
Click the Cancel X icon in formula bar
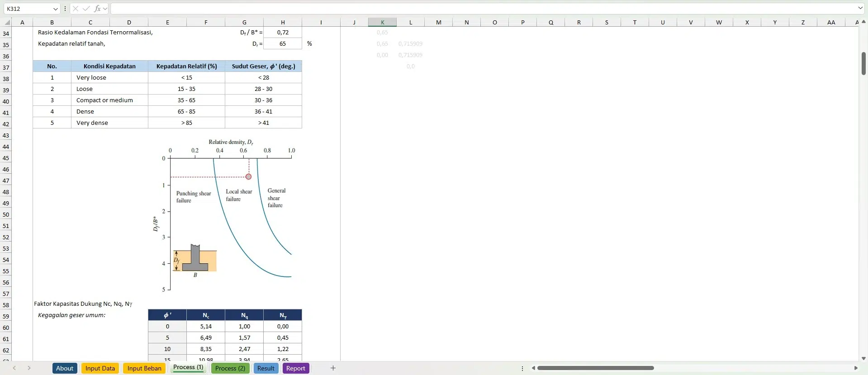(76, 9)
